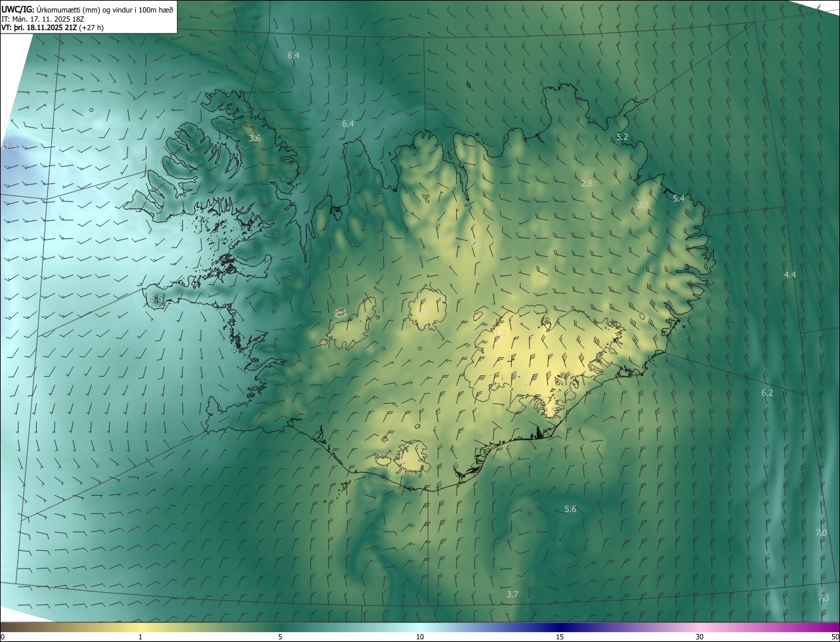Click the 0 tick on the color scale
This screenshot has width=840, height=642.
(x=3, y=637)
